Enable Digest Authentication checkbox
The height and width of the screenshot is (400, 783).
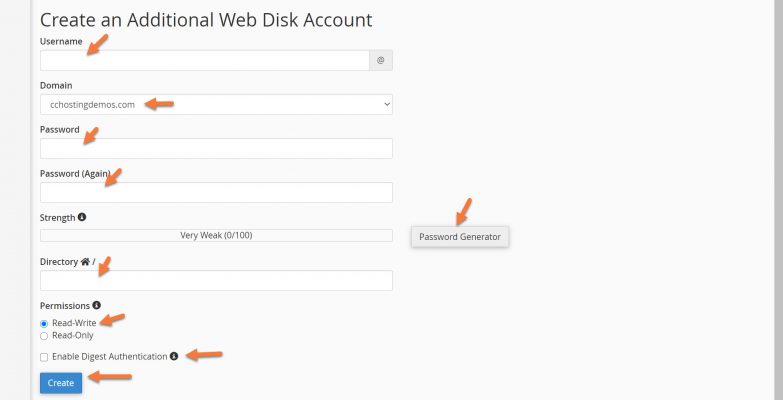44,356
